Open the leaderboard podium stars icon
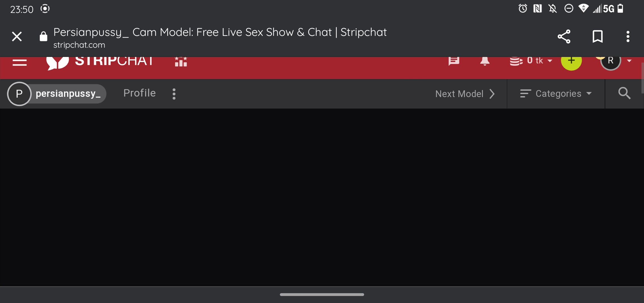Viewport: 644px width, 303px height. click(x=181, y=62)
